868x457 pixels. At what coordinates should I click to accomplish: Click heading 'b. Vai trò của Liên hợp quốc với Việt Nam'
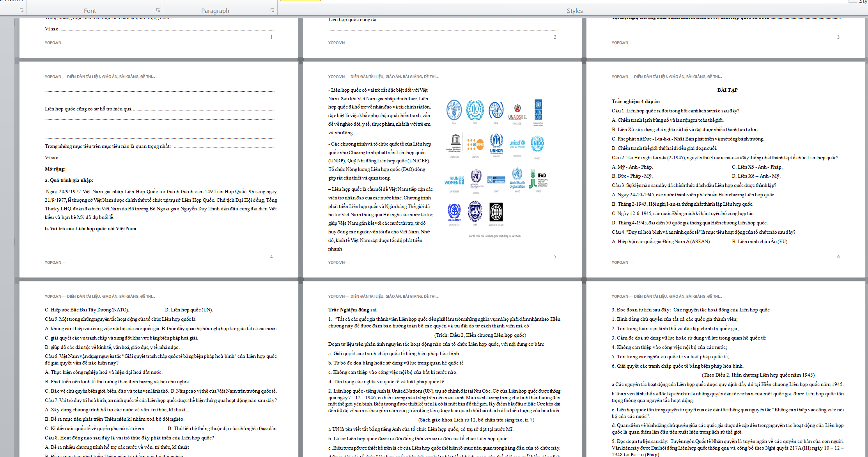pos(90,229)
